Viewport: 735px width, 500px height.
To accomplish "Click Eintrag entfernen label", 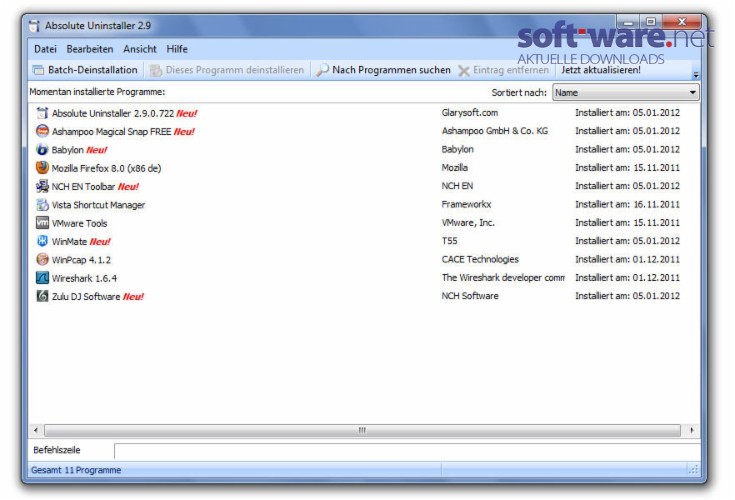I will pos(510,70).
